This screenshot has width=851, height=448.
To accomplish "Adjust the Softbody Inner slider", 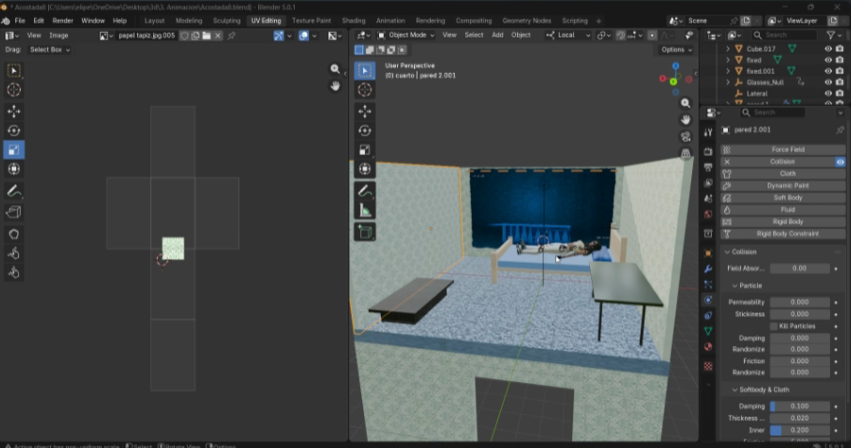I will point(799,429).
